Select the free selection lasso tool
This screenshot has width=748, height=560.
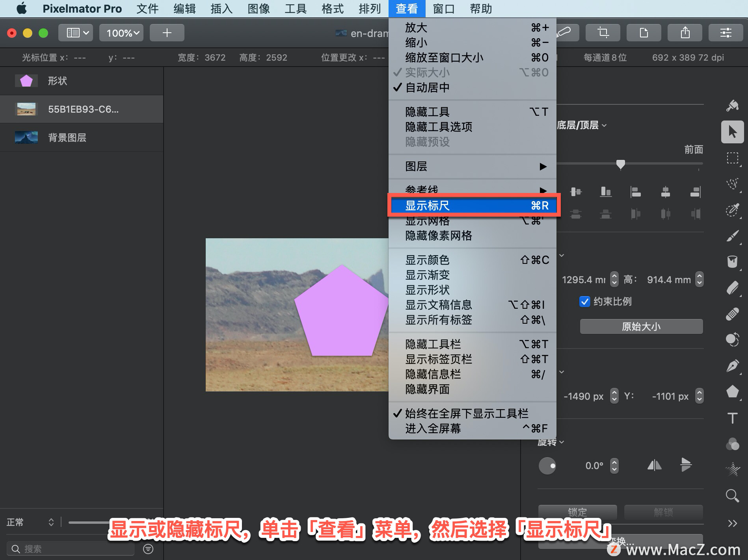[x=732, y=184]
